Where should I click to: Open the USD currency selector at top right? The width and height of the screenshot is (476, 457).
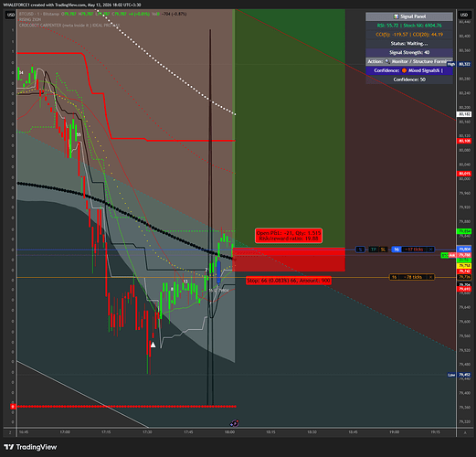[464, 15]
